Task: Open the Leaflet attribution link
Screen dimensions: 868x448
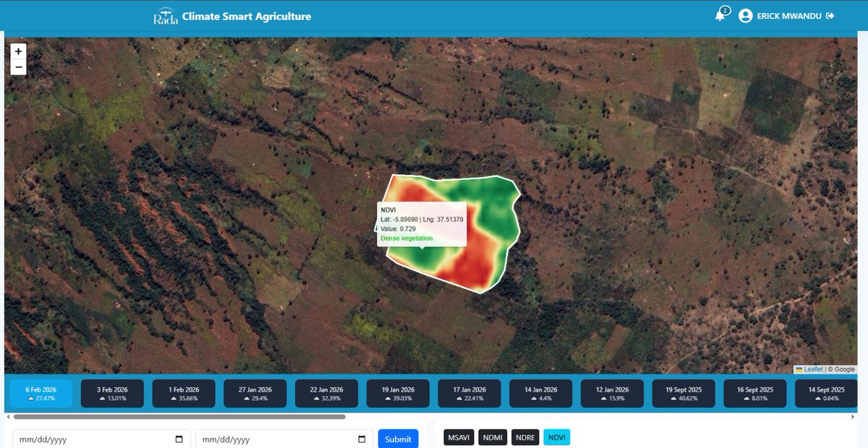Action: tap(814, 369)
